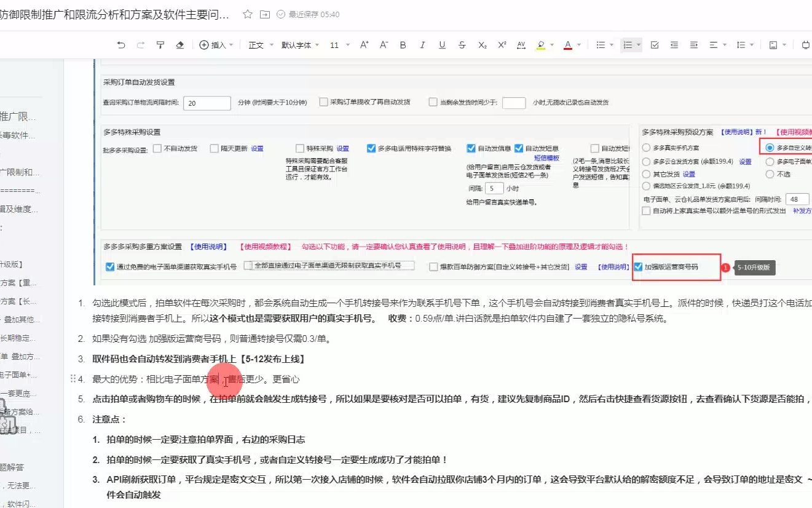Jump to outline item 叠加其他...
Viewport: 812px width, 508px height.
tap(20, 320)
